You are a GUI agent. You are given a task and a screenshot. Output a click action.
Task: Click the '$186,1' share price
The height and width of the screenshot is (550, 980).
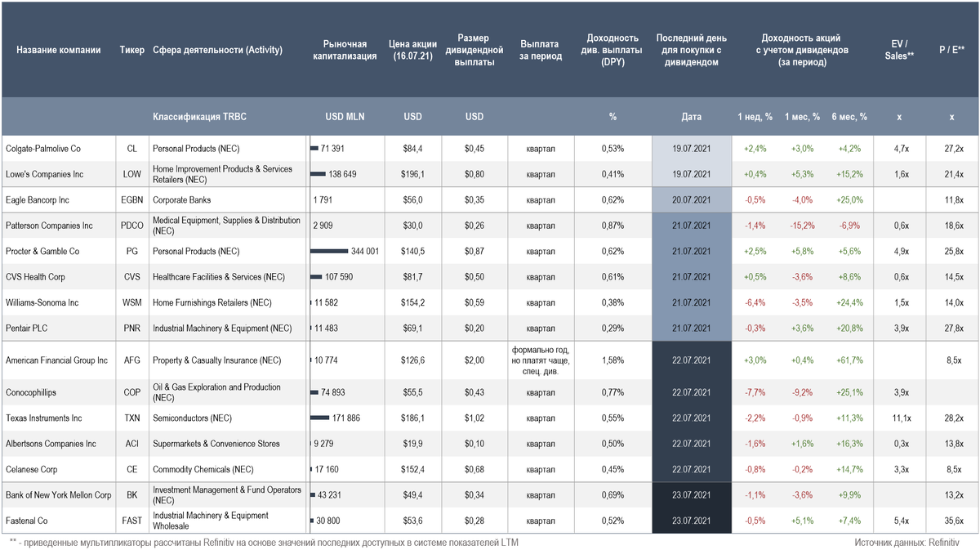pos(412,418)
